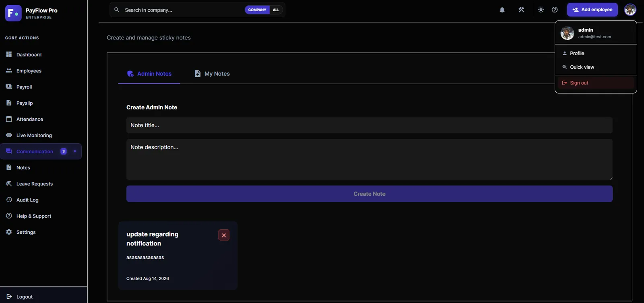The width and height of the screenshot is (644, 303).
Task: Click the search magnifier icon
Action: click(x=117, y=10)
